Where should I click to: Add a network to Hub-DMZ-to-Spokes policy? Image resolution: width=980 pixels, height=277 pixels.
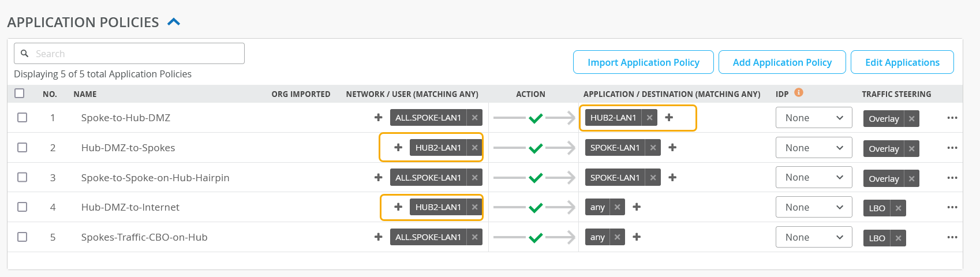tap(398, 148)
